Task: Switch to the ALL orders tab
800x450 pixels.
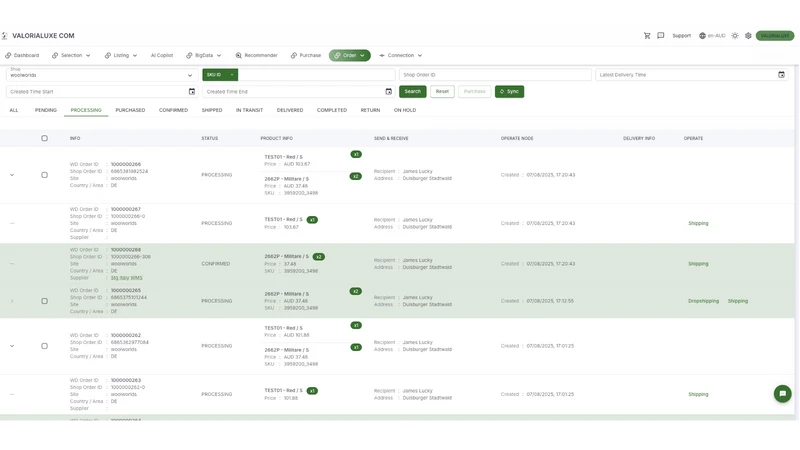Action: 14,110
